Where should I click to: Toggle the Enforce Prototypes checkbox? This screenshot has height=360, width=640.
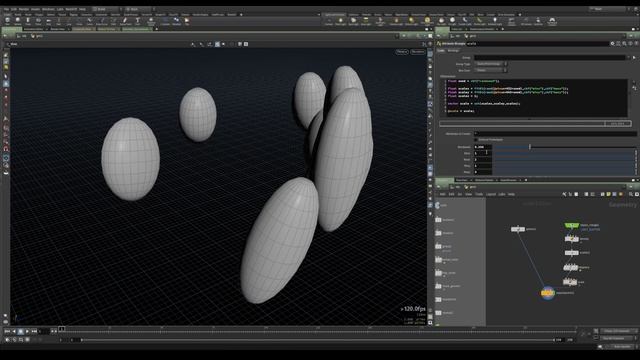(x=476, y=140)
